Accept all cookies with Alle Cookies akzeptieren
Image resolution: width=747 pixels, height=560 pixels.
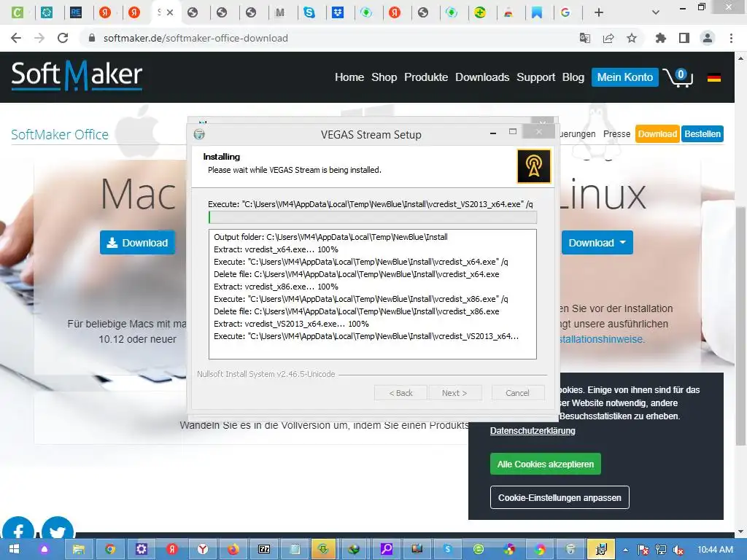[546, 464]
